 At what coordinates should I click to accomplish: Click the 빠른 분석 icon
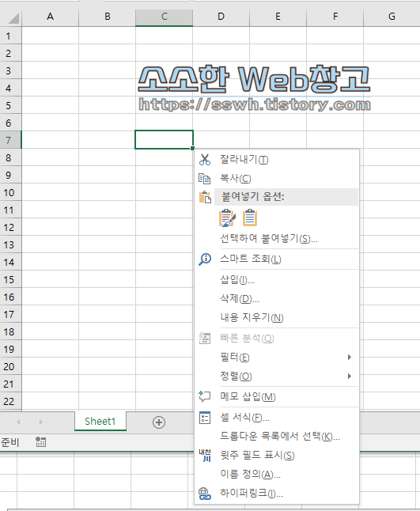point(205,339)
